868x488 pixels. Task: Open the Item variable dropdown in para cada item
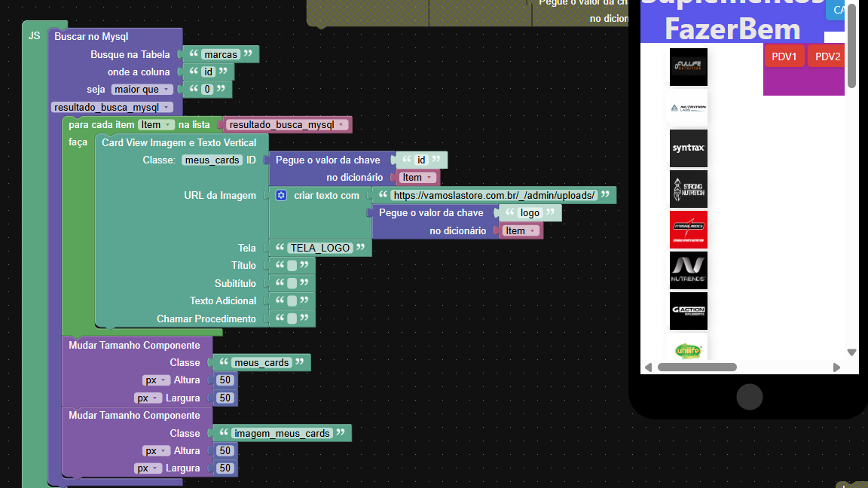(x=156, y=124)
